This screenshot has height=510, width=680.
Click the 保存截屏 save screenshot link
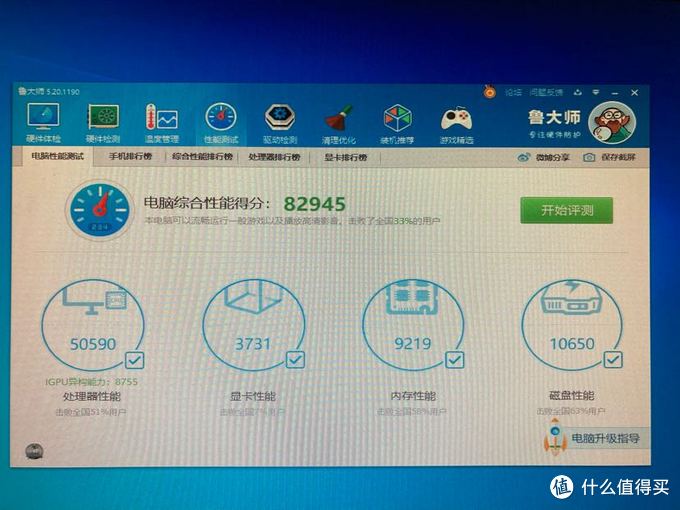coord(618,157)
